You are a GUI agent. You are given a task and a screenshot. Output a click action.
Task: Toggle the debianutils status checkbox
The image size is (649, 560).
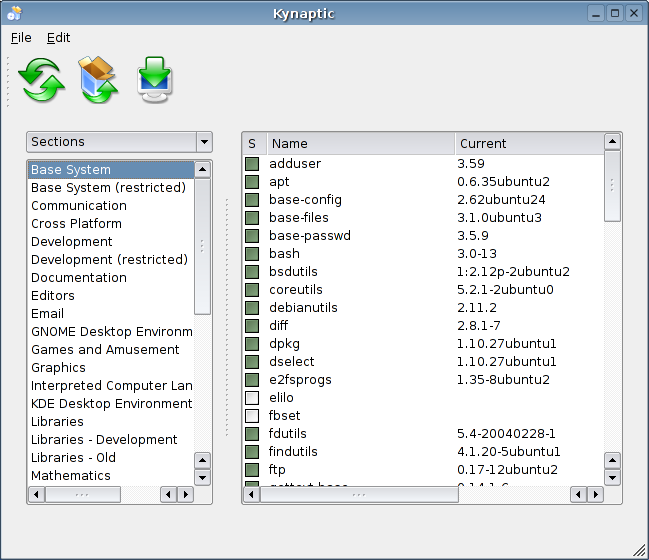(x=252, y=308)
